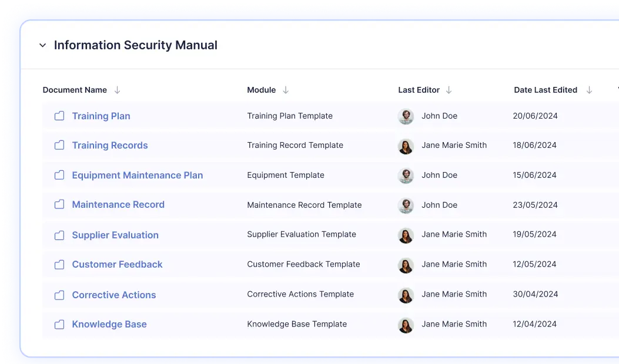
Task: Click the Knowledge Base document icon
Action: click(x=59, y=325)
